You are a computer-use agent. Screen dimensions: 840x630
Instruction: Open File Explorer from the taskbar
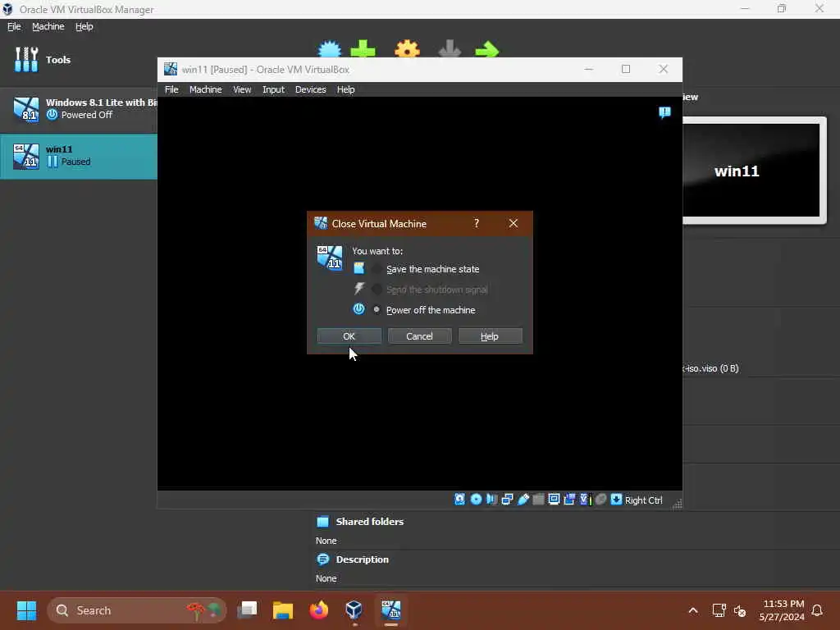[283, 610]
